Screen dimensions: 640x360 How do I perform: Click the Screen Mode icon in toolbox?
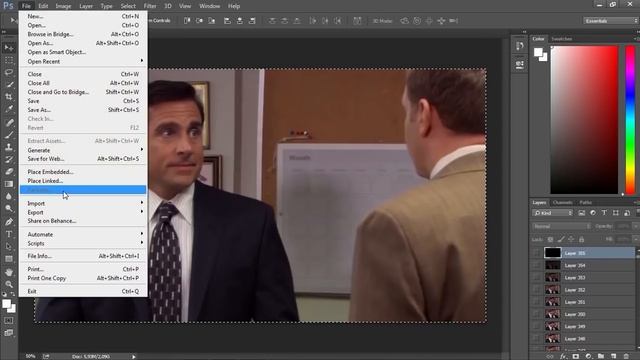[x=9, y=333]
